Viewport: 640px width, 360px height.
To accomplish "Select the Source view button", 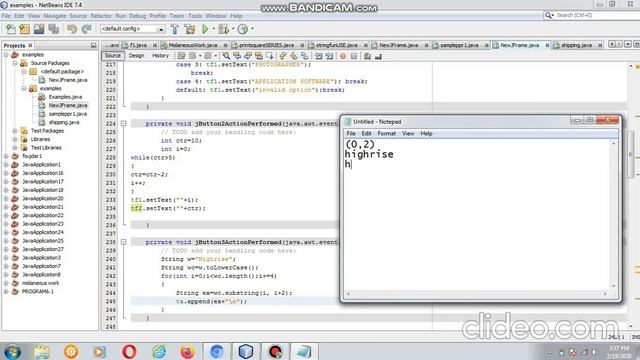I will coord(113,56).
